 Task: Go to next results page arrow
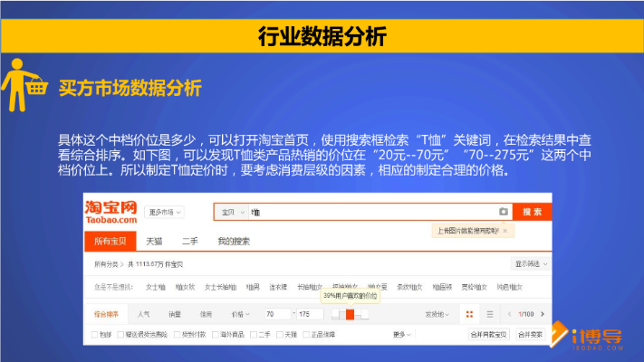coord(541,314)
